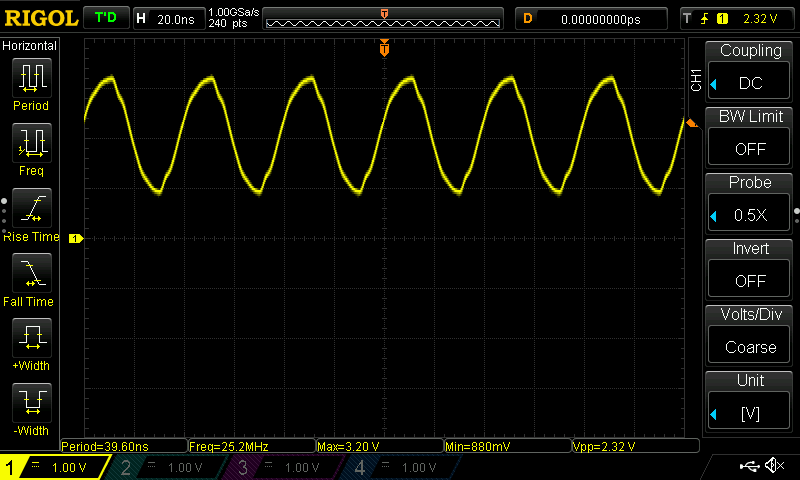Select the Fall Time measurement icon
The height and width of the screenshot is (480, 800).
[30, 275]
